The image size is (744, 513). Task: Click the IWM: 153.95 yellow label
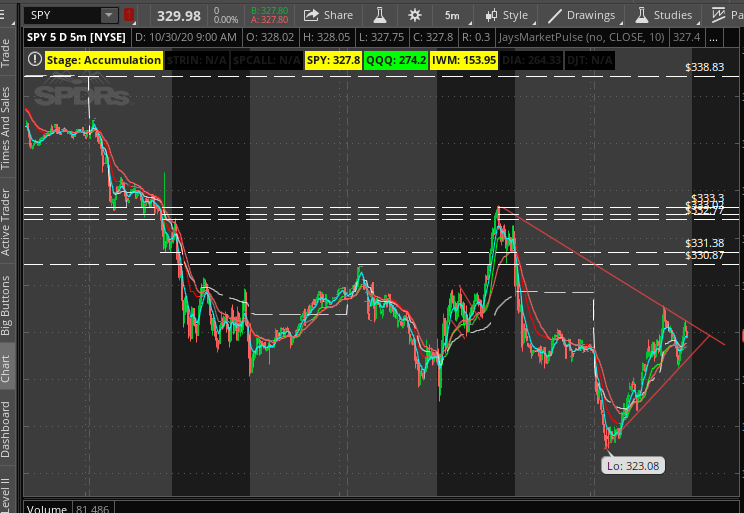(464, 60)
